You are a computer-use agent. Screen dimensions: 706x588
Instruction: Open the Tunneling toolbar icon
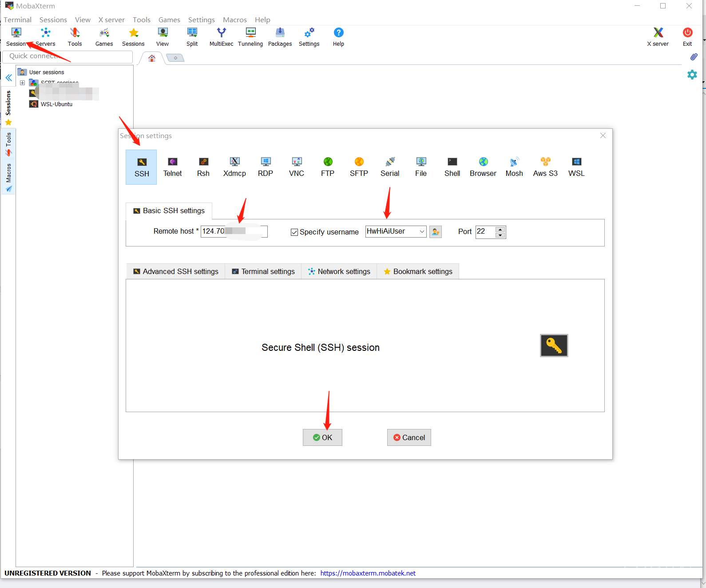click(x=250, y=37)
